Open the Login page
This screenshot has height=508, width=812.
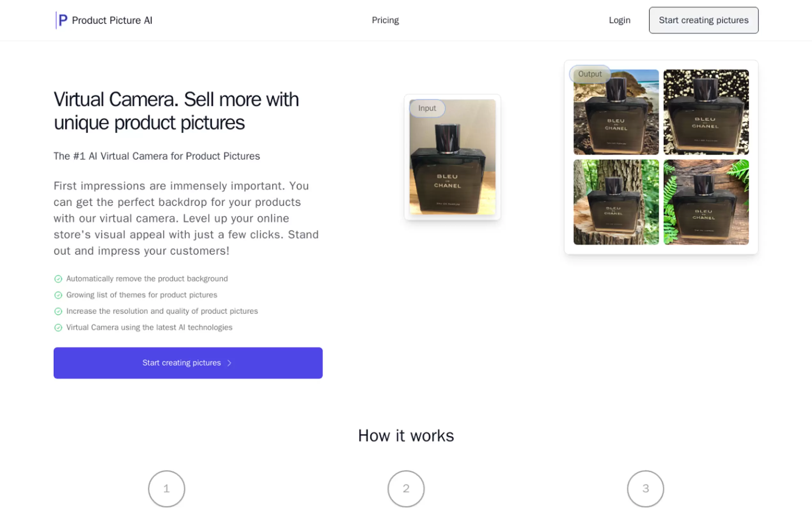619,20
